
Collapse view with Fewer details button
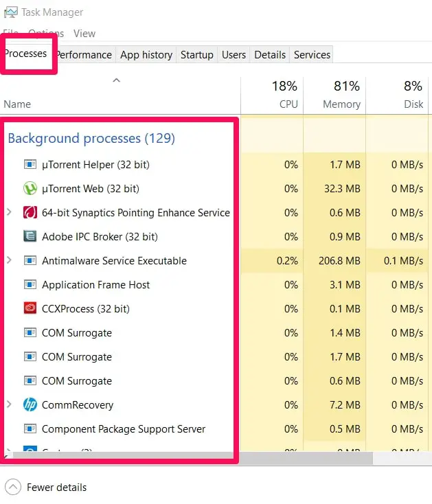[45, 488]
